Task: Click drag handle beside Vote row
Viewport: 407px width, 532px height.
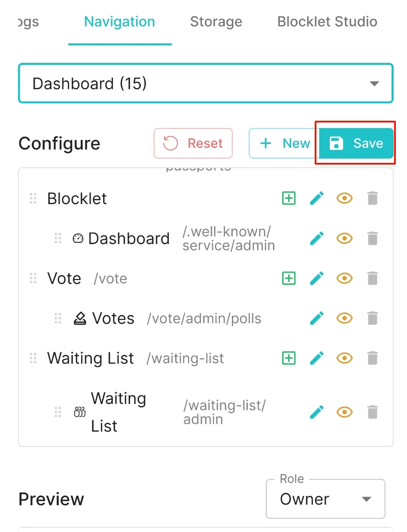Action: coord(33,278)
